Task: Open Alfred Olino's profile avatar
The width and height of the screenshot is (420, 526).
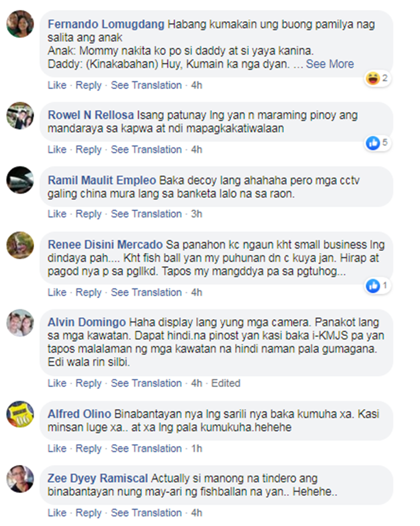Action: click(20, 415)
